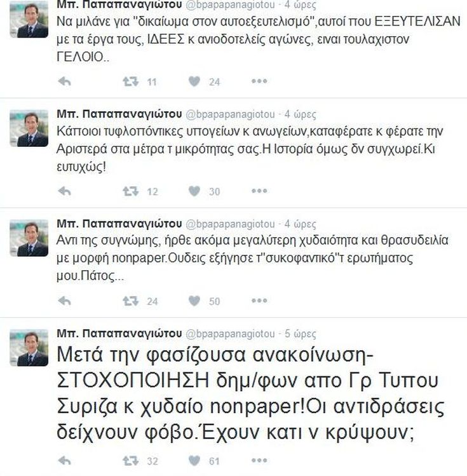Screen dimensions: 467x476
Task: Retweet the tweet showing 12 retweets
Action: tap(130, 191)
